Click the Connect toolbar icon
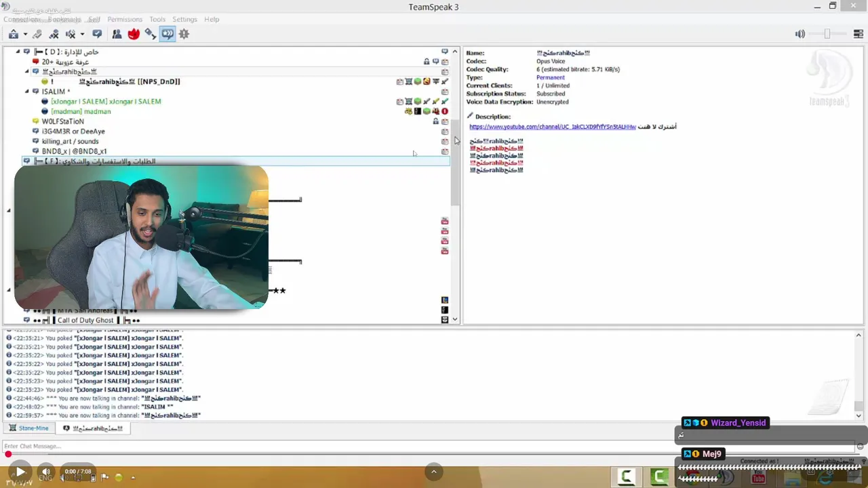 point(14,34)
